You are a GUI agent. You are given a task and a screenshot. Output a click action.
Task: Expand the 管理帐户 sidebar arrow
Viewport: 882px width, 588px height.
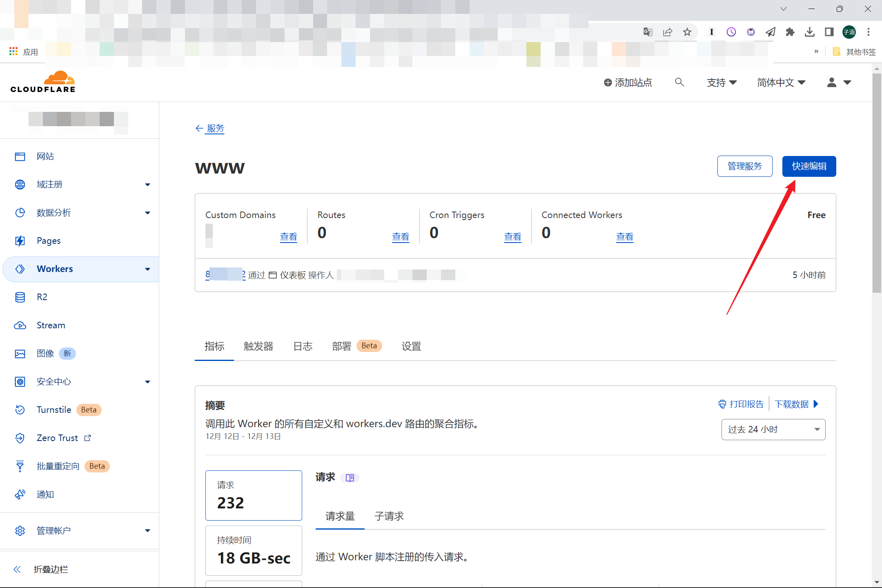pyautogui.click(x=147, y=531)
